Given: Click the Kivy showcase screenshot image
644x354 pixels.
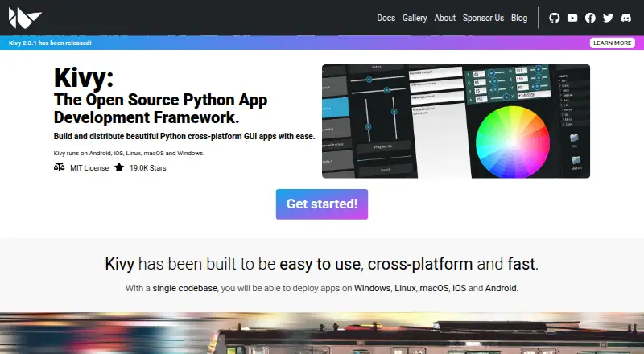Looking at the screenshot, I should click(456, 121).
